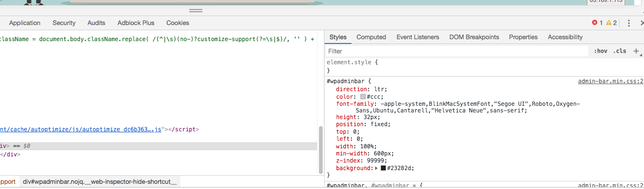Open the Application panel tab
Viewport: 644px width, 189px height.
(25, 23)
